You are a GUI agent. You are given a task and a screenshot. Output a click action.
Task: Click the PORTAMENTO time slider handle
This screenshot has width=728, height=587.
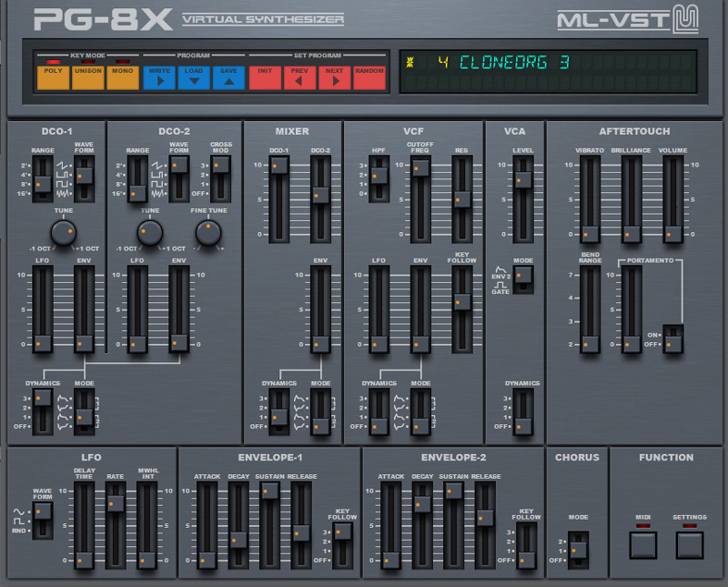(632, 344)
